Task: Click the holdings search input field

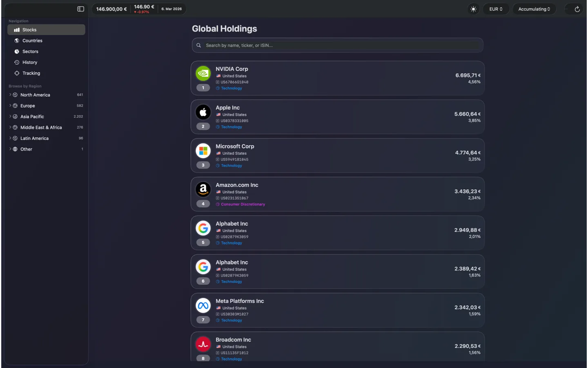Action: click(337, 45)
